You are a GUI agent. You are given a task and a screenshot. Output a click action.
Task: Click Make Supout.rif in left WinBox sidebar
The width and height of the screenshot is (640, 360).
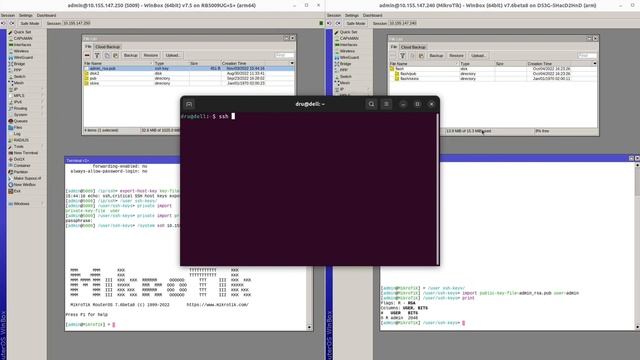click(x=24, y=178)
